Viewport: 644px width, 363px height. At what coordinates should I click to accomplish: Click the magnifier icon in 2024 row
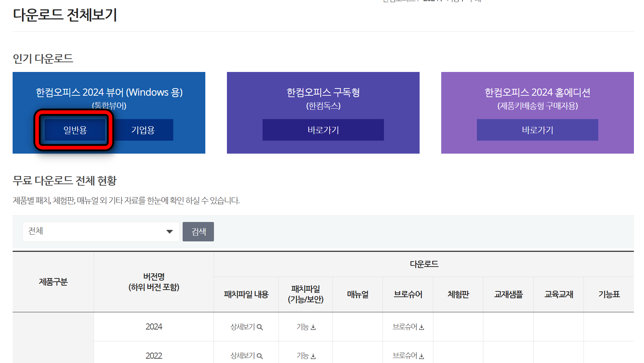point(260,327)
